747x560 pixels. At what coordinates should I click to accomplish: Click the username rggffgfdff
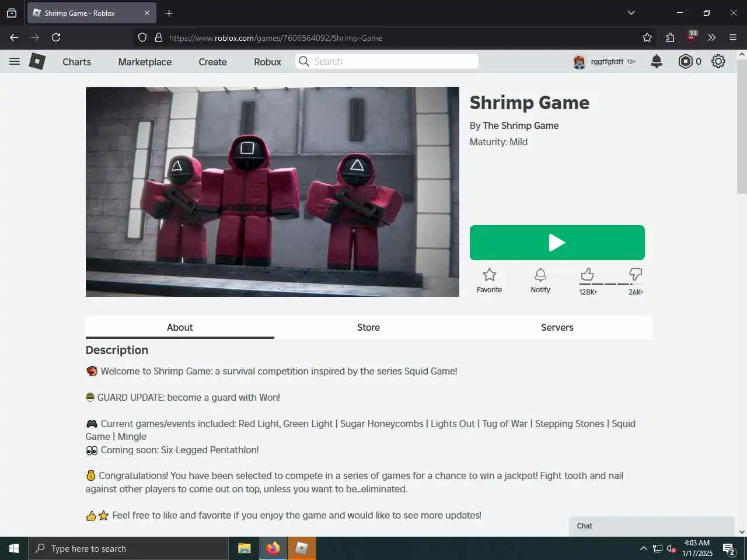pyautogui.click(x=607, y=61)
